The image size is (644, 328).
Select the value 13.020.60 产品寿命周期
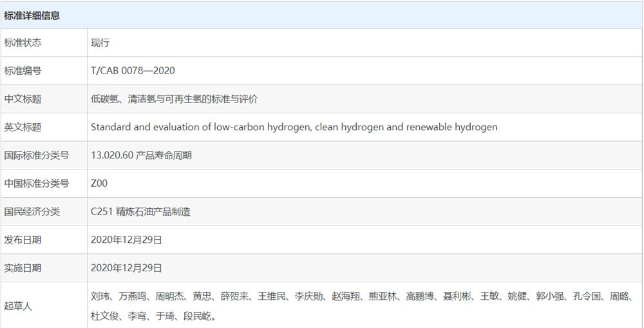click(141, 155)
